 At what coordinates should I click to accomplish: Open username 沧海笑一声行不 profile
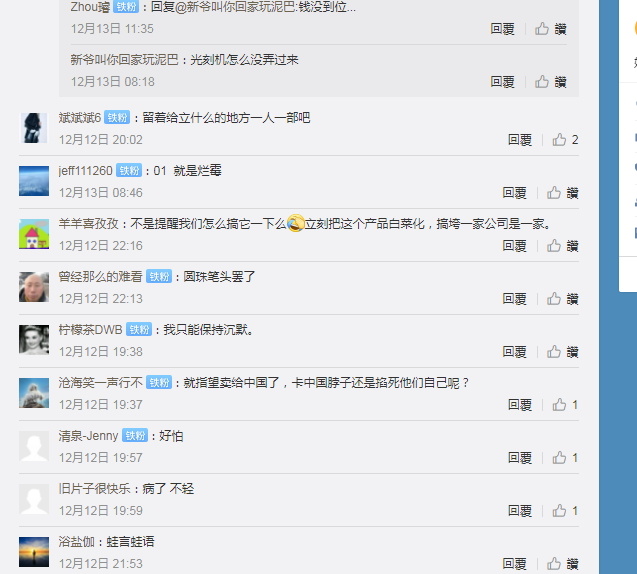(100, 383)
